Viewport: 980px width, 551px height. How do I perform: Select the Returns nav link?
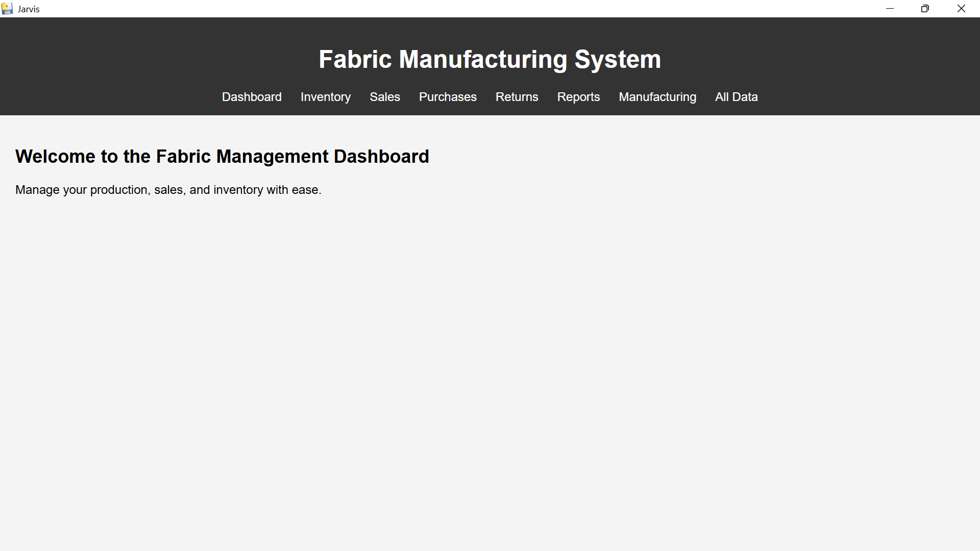[x=517, y=97]
